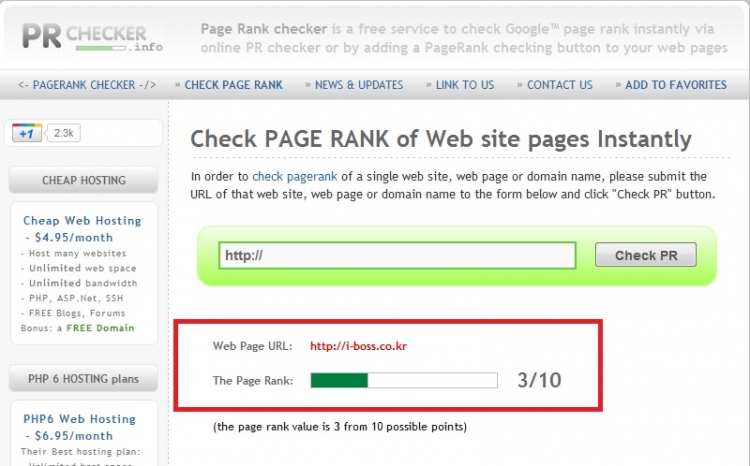Click 'PHP, ASP.Net, SSH' list item
Viewport: 750px width, 466px height.
[x=76, y=298]
